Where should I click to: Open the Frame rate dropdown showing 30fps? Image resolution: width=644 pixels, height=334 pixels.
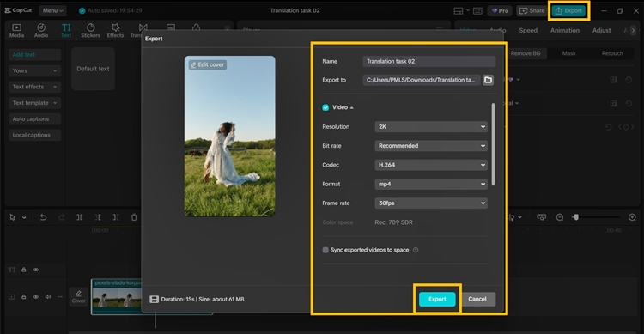[431, 203]
